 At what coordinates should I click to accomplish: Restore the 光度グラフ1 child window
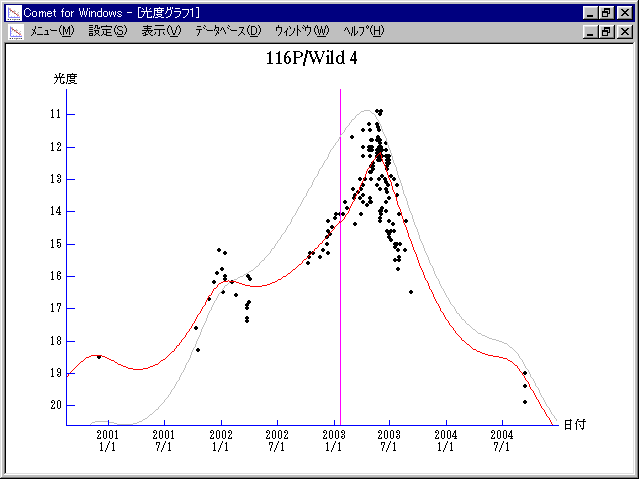606,31
